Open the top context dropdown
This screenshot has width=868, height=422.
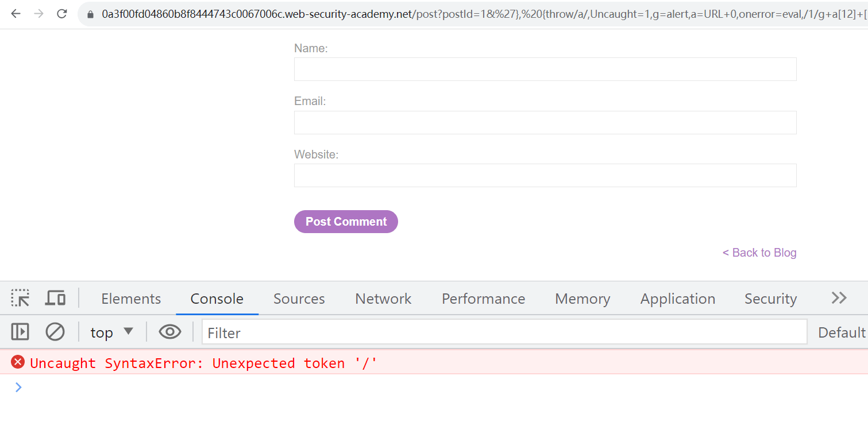coord(112,332)
